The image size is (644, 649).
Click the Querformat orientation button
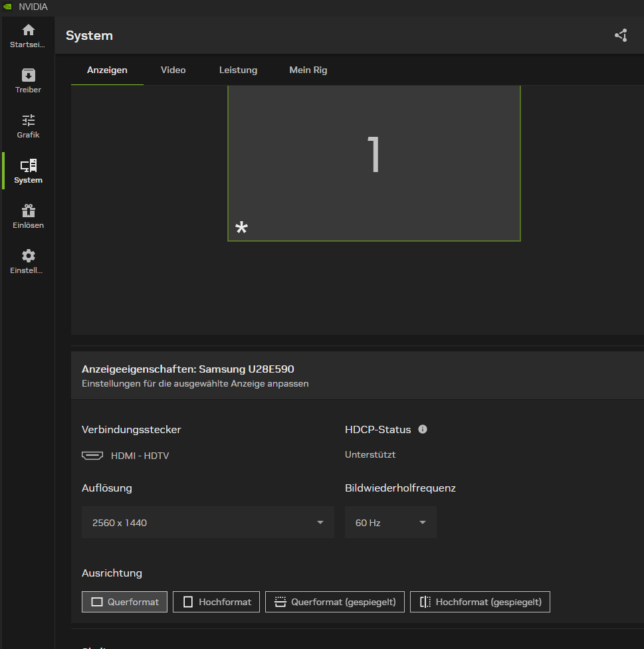[124, 601]
